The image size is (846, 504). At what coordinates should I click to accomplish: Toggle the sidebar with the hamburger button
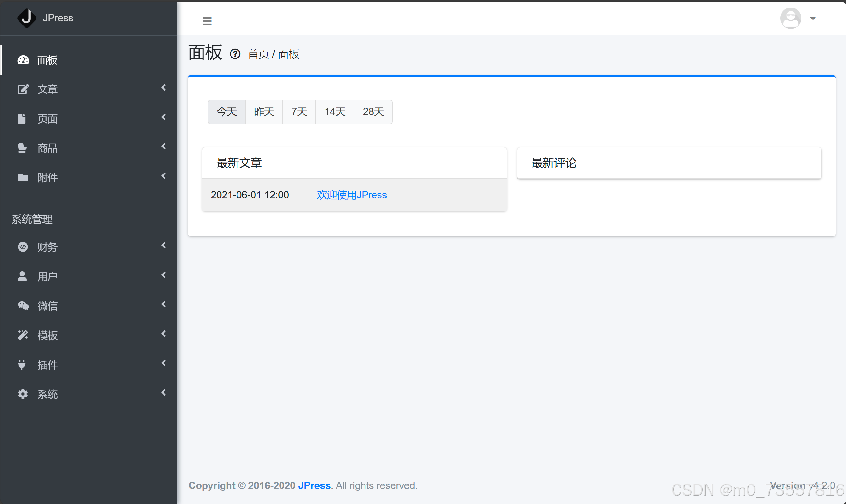click(x=207, y=21)
